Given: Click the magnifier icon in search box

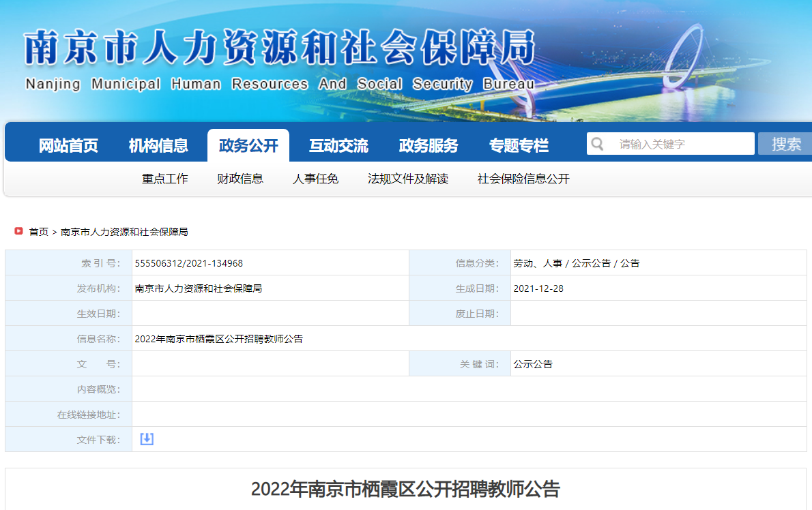Looking at the screenshot, I should pyautogui.click(x=598, y=144).
